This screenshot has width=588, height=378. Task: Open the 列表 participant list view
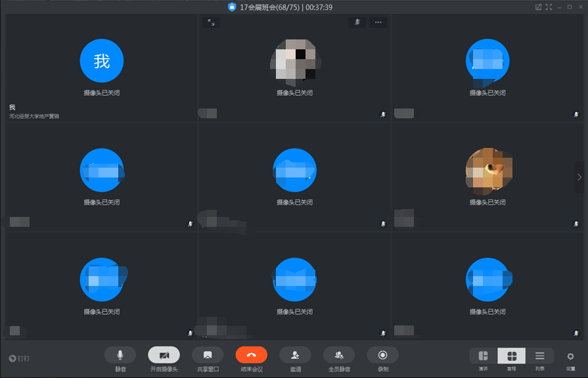(539, 356)
